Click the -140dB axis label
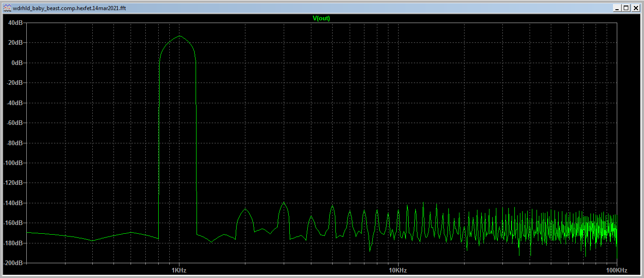The image size is (644, 278). [x=13, y=203]
